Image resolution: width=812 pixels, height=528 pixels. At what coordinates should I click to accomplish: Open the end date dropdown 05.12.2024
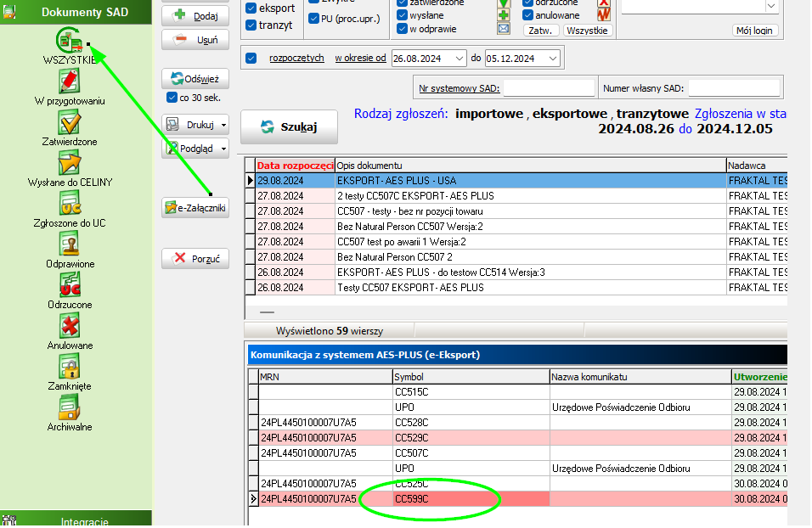[553, 59]
